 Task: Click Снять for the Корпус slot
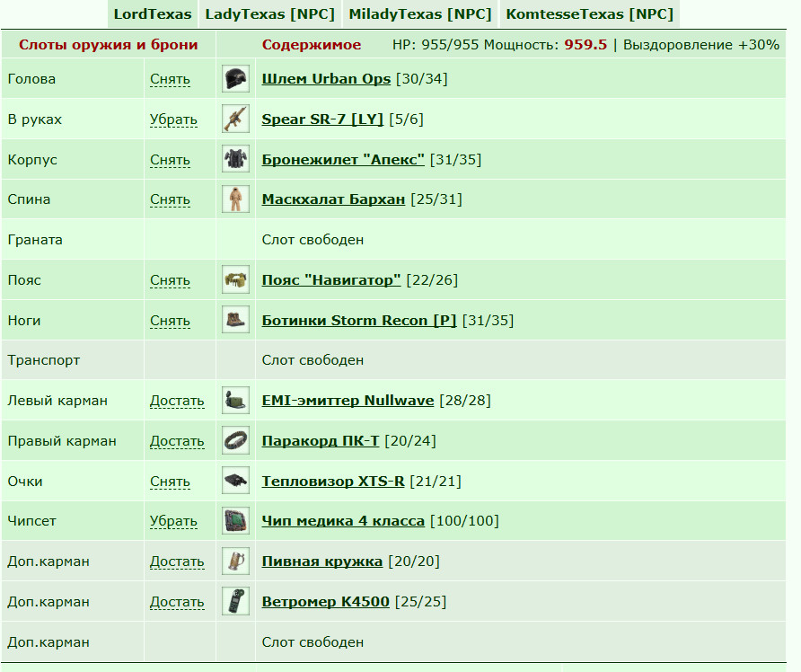click(x=170, y=160)
